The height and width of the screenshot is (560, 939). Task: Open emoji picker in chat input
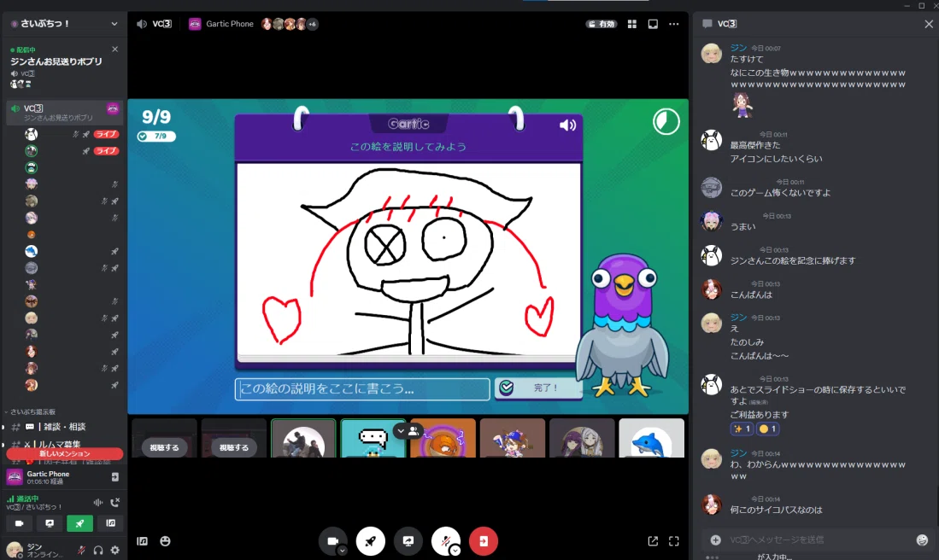922,540
